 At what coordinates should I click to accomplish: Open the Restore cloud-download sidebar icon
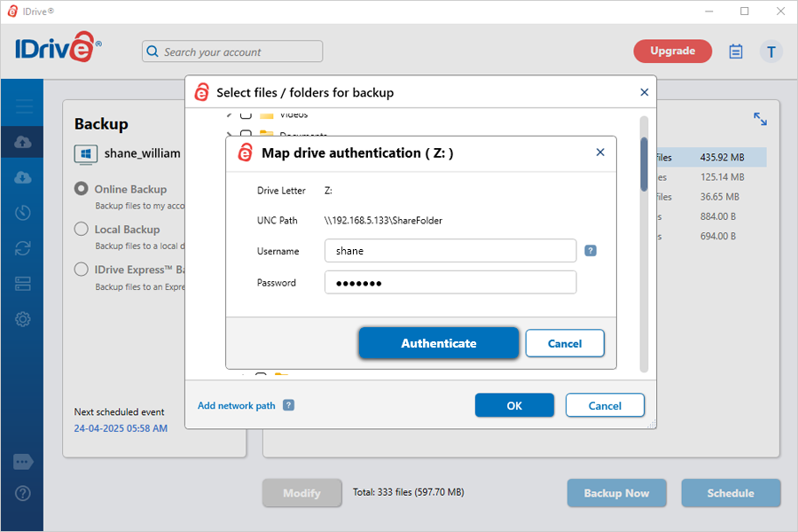(x=24, y=177)
